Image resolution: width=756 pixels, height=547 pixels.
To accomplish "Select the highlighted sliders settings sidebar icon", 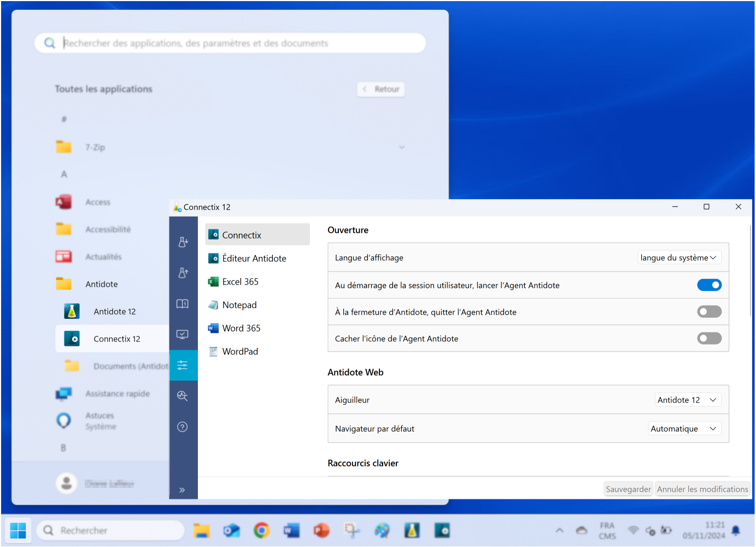I will [183, 365].
